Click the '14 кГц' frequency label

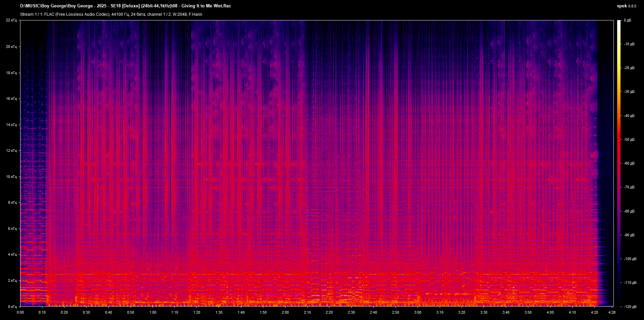pos(11,125)
